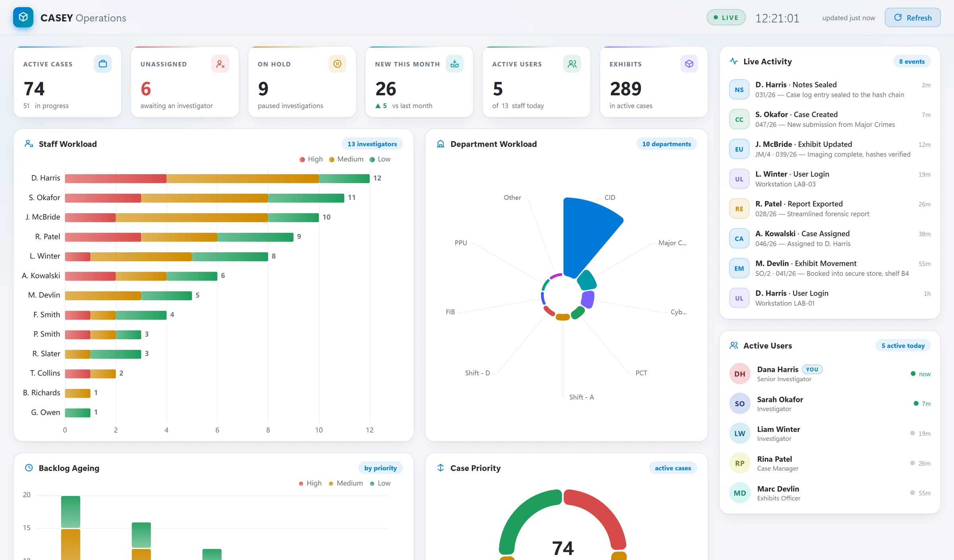
Task: Toggle Medium series in Backlog Ageing legend
Action: tap(346, 483)
